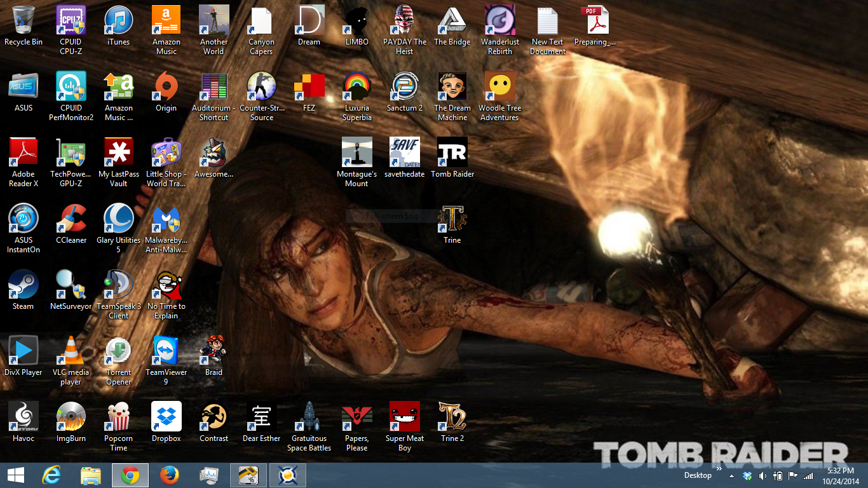Image resolution: width=868 pixels, height=488 pixels.
Task: Click No Time to Explain icon
Action: pyautogui.click(x=166, y=285)
